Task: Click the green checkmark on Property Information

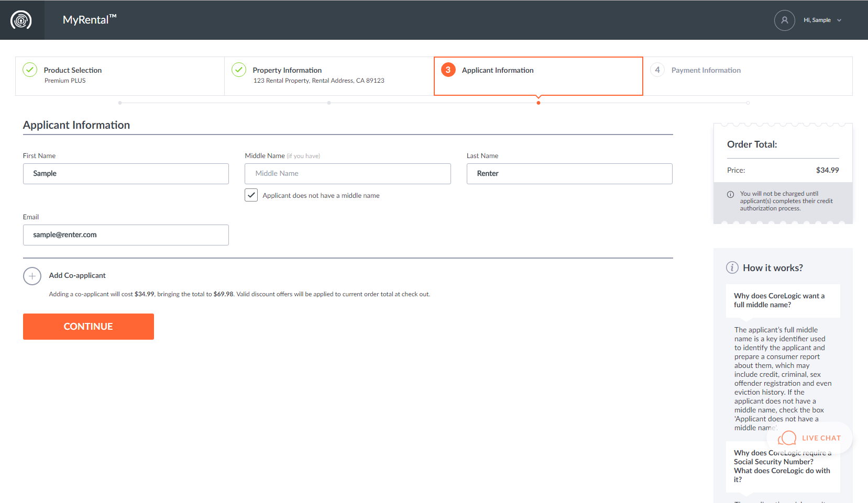Action: click(239, 69)
